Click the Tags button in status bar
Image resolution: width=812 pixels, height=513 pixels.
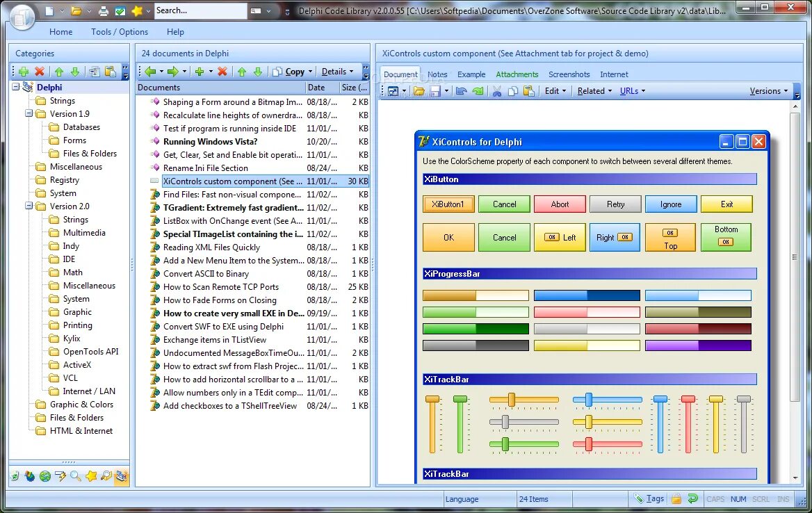coord(649,498)
